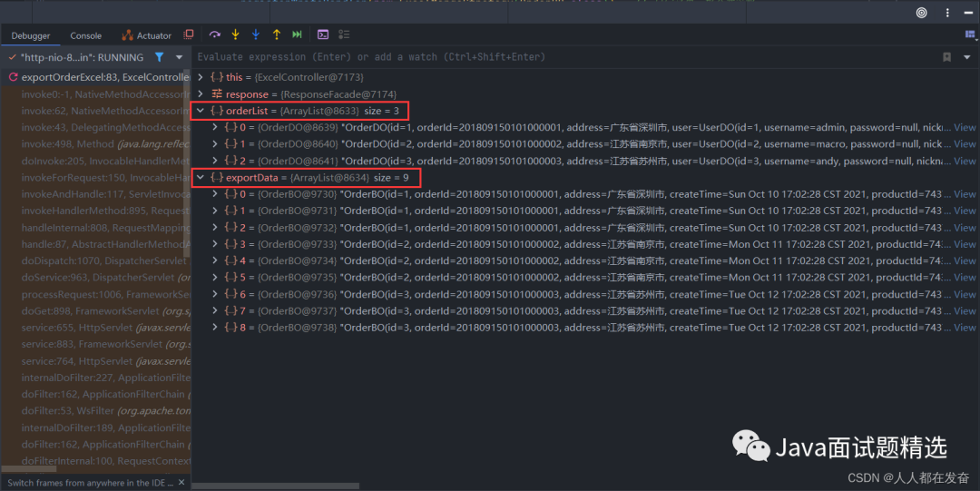Click the target icon in the top-right header
The height and width of the screenshot is (491, 980).
922,13
